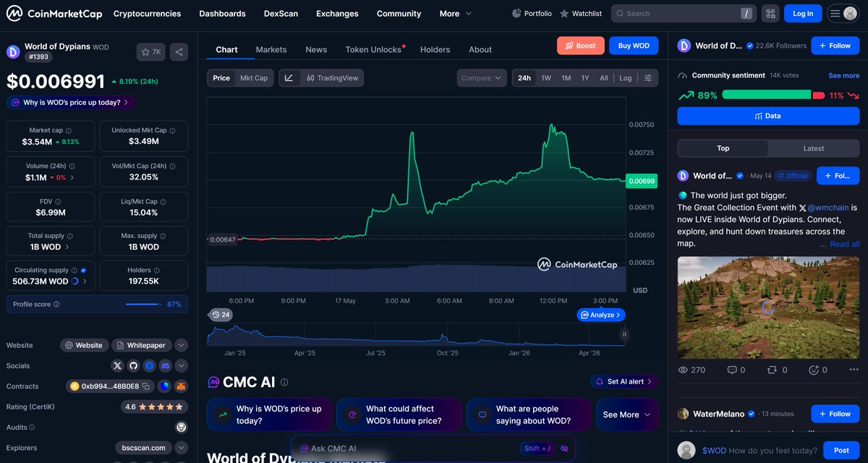The width and height of the screenshot is (868, 463).
Task: Click the mini historical chart range selector
Action: coord(416,335)
